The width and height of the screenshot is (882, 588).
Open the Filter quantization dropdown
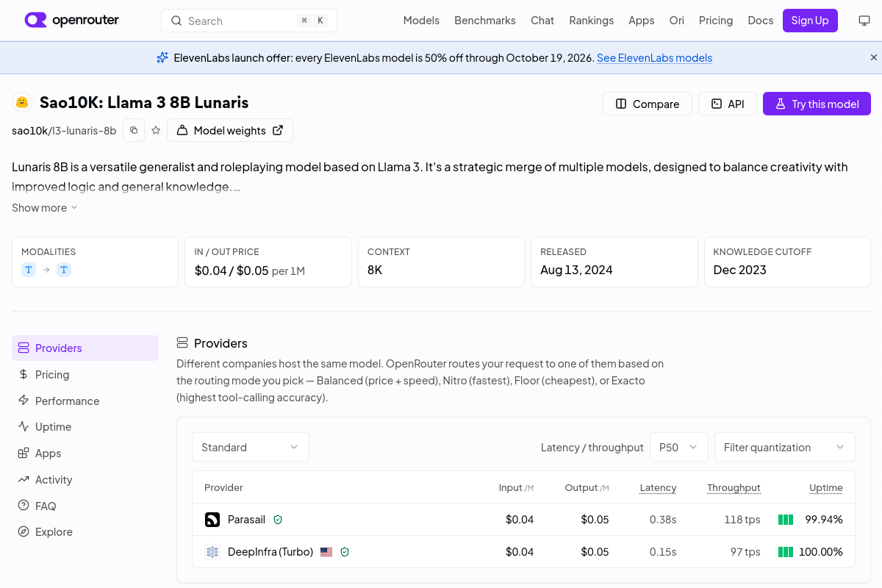(x=785, y=447)
